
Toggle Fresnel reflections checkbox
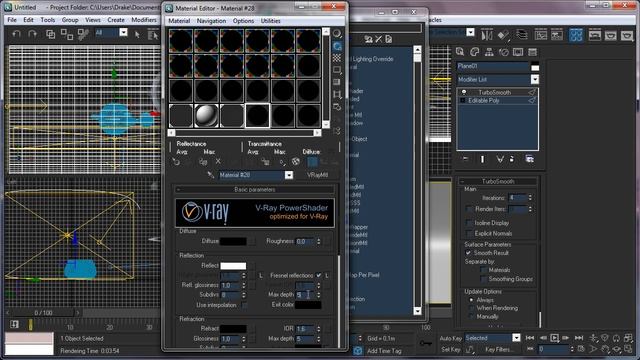pyautogui.click(x=318, y=276)
